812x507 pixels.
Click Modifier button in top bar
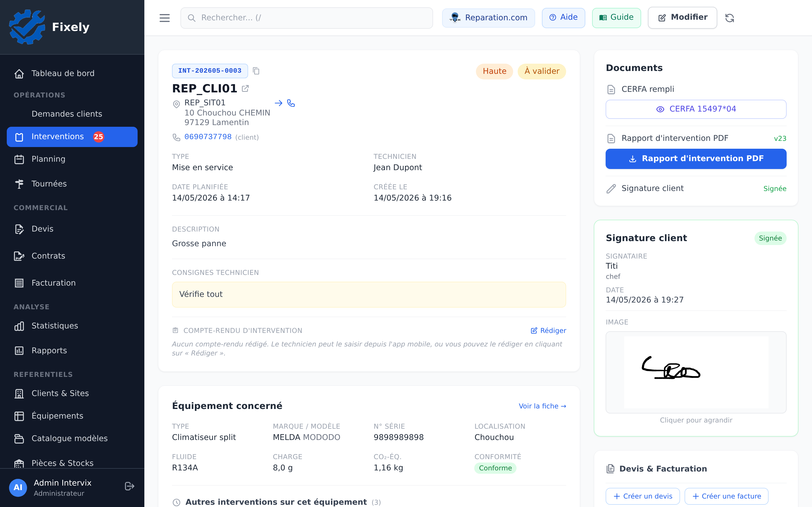pos(683,17)
